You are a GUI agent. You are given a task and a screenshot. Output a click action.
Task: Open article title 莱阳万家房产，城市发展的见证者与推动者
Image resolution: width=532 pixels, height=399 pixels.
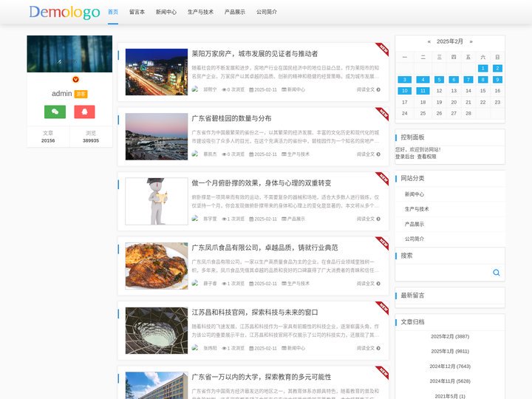pos(255,54)
